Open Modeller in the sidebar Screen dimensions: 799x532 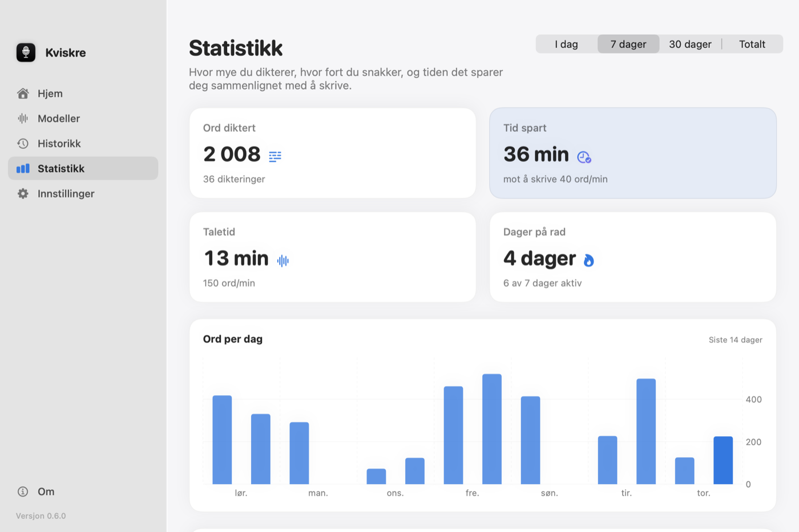click(83, 119)
